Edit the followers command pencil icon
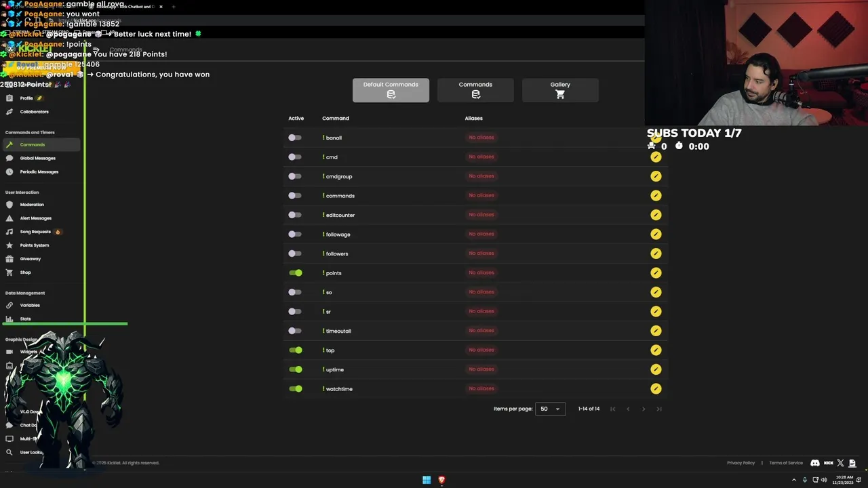 pyautogui.click(x=656, y=253)
